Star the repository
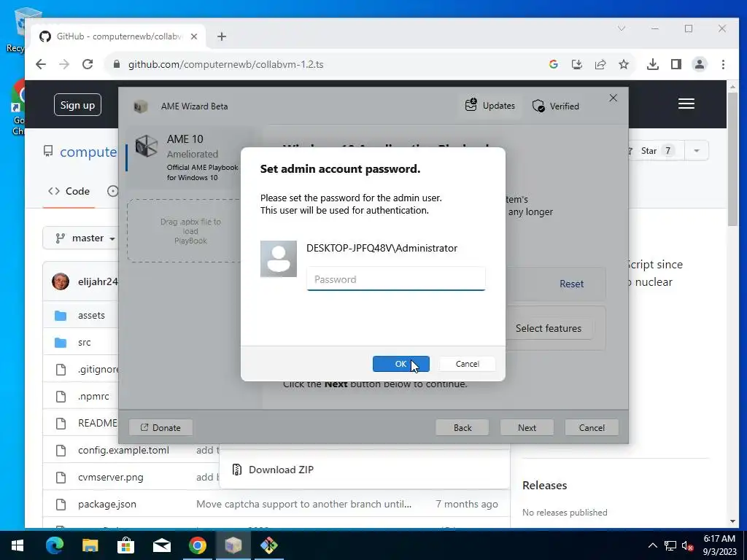The width and height of the screenshot is (747, 560). 657,150
